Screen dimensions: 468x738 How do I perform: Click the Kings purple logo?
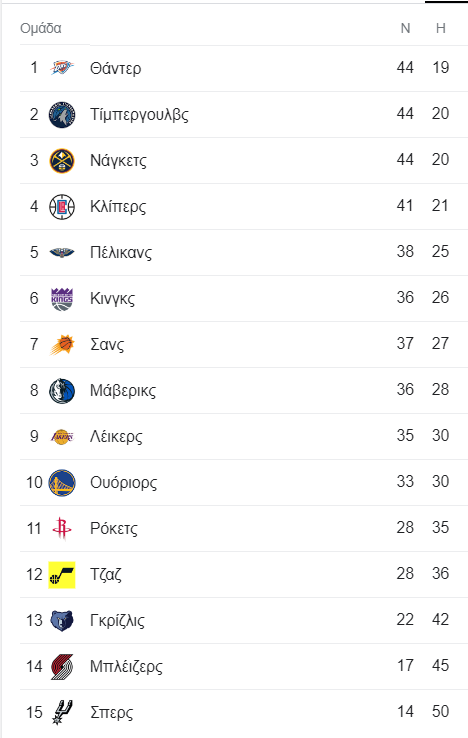click(62, 299)
